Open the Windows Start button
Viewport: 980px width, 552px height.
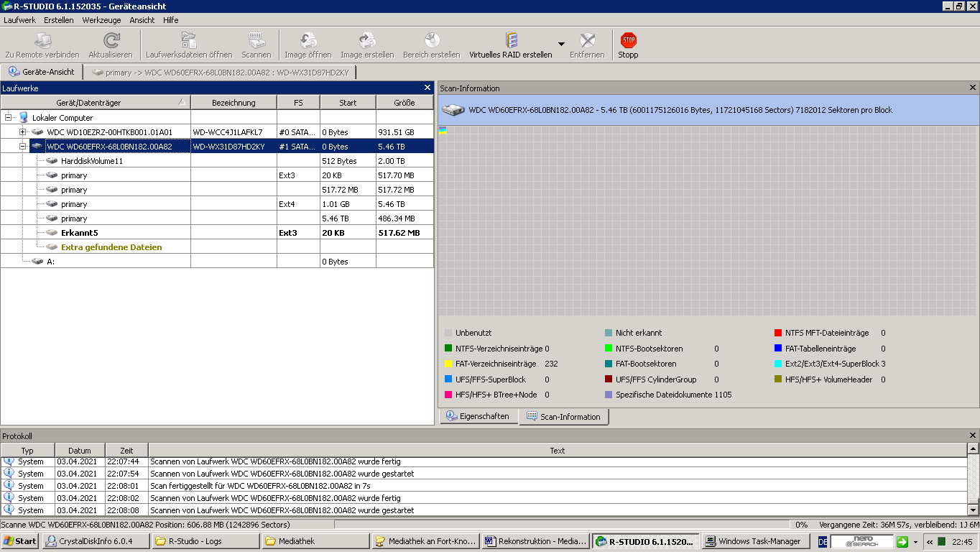pyautogui.click(x=19, y=541)
